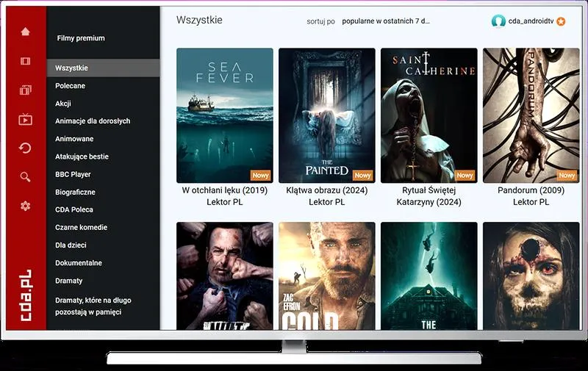This screenshot has width=588, height=371.
Task: Click the cda_androidtv username
Action: coord(531,21)
